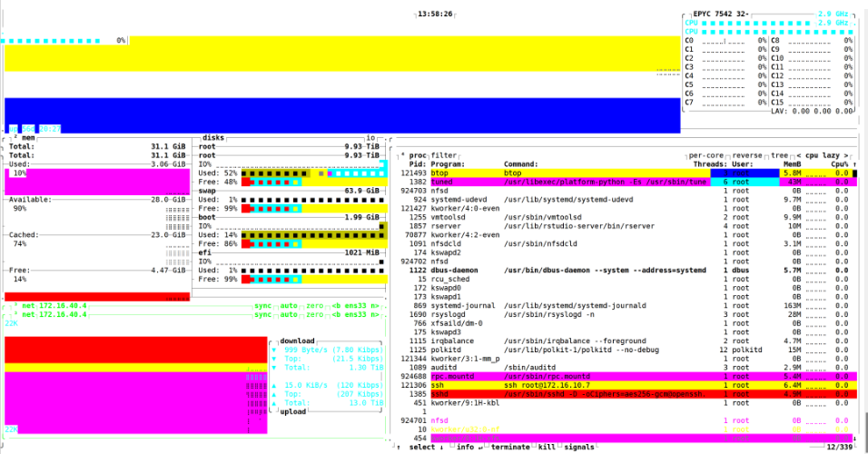Screen dimensions: 868x454
Task: Click the scroll-up arrow next to Cpu%
Action: tap(854, 164)
